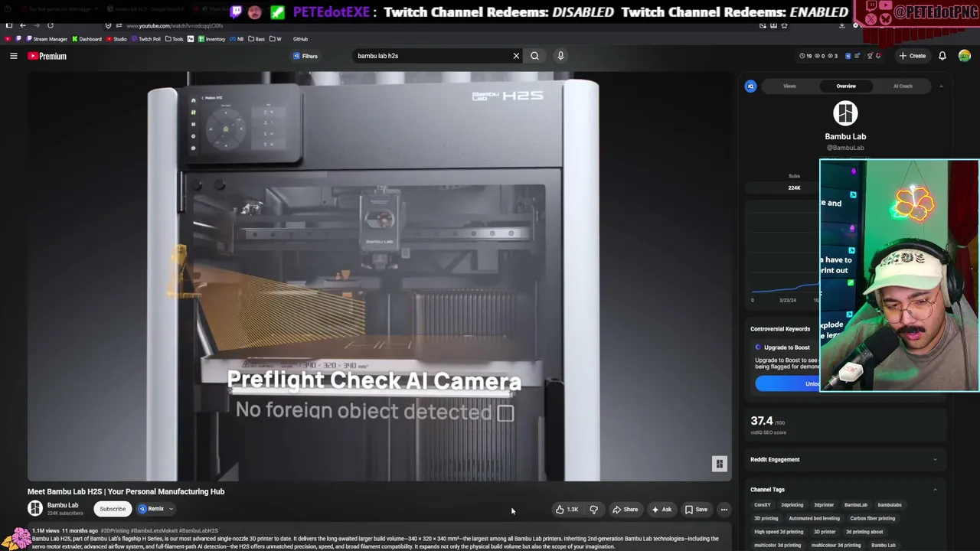Run search with the magnifying glass

point(534,56)
